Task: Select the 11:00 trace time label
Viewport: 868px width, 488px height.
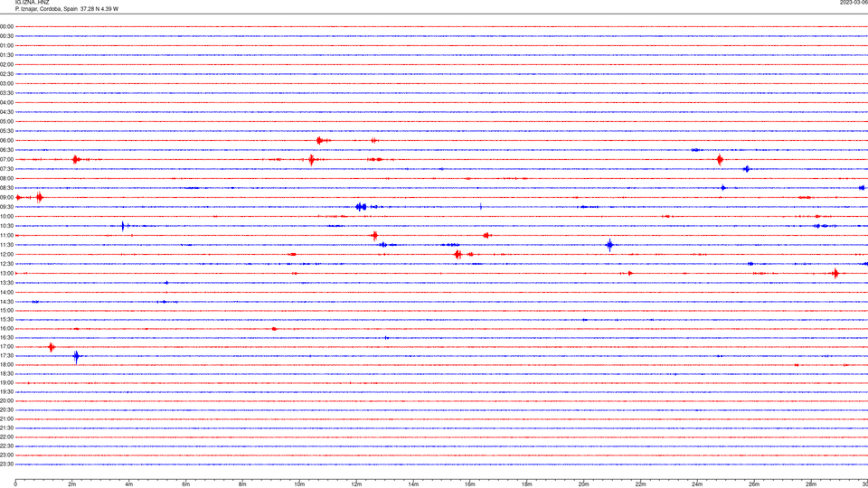Action: [x=6, y=236]
